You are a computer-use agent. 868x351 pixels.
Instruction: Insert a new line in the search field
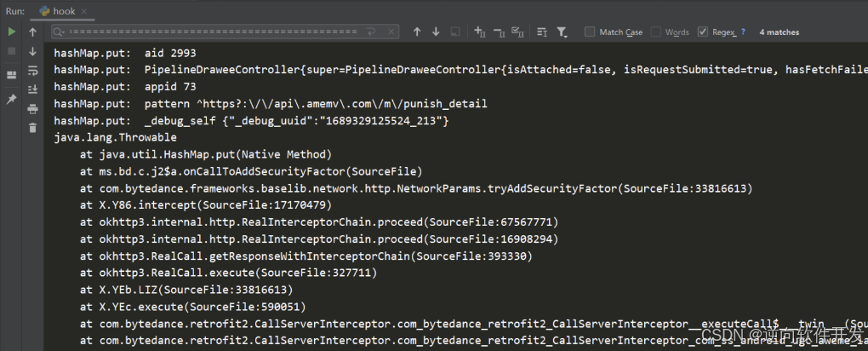(371, 32)
